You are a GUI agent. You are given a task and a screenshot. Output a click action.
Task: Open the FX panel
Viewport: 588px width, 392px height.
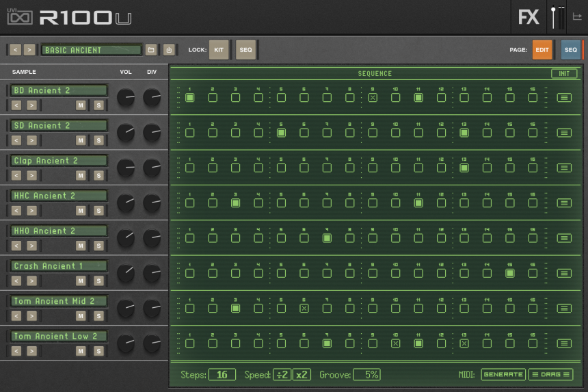(x=529, y=17)
